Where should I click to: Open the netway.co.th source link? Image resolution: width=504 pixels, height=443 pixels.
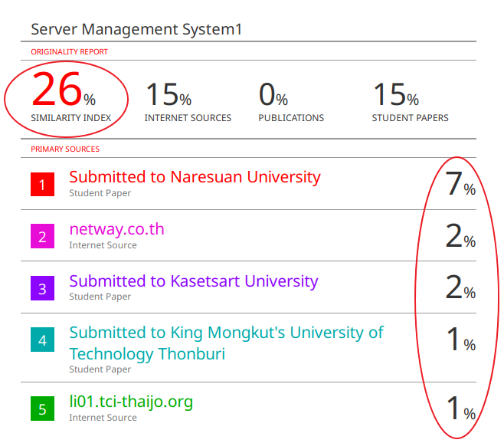(x=116, y=229)
